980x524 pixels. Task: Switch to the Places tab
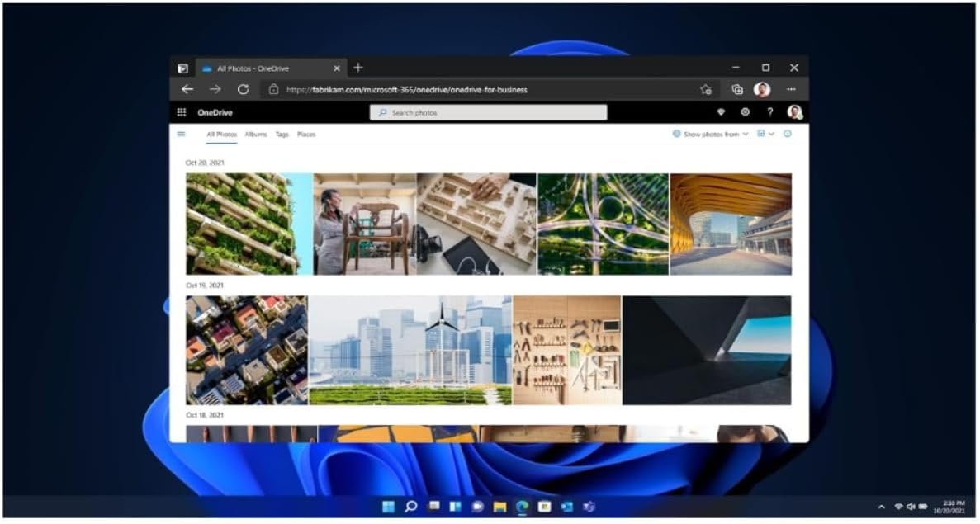306,134
